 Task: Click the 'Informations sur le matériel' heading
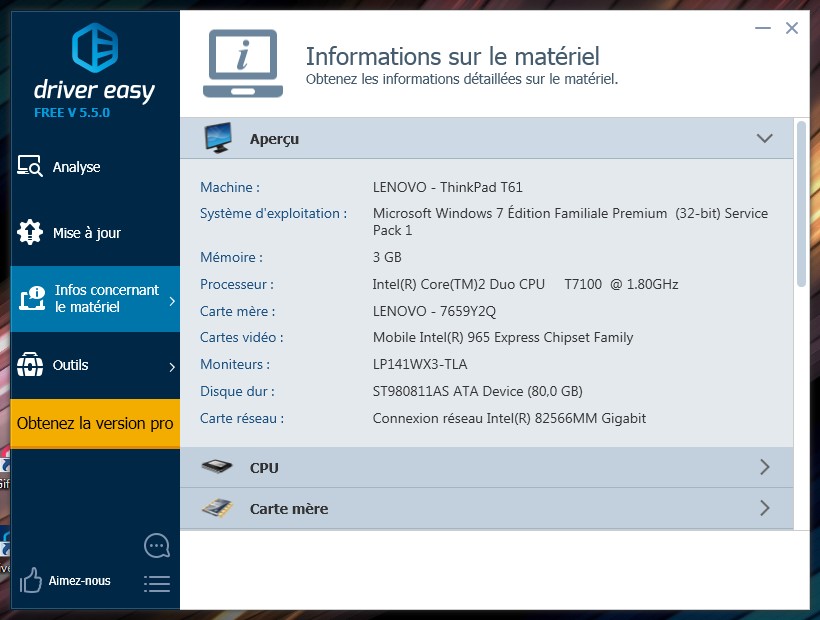point(452,56)
